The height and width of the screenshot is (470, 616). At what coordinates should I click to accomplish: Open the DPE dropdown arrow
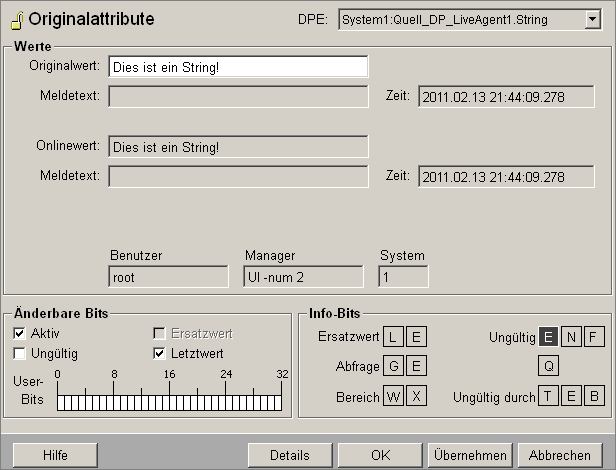coord(593,19)
